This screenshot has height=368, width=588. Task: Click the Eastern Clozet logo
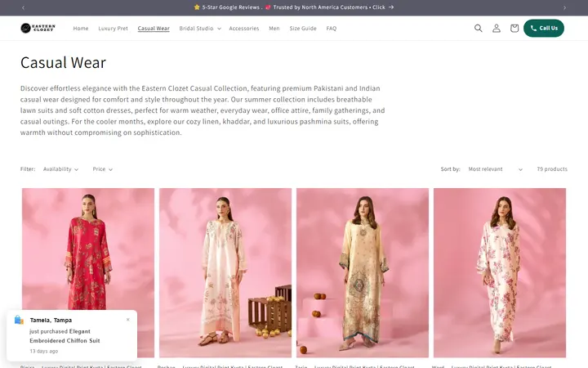coord(38,28)
